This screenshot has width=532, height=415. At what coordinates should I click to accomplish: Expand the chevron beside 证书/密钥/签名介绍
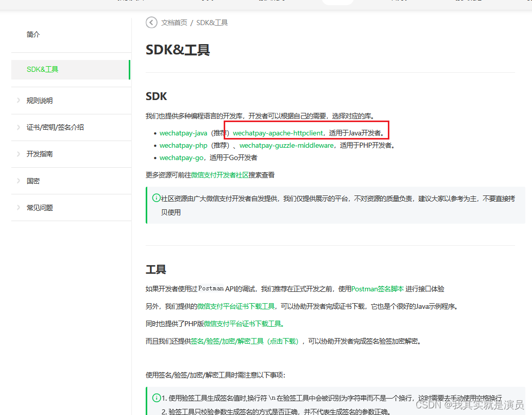point(18,127)
